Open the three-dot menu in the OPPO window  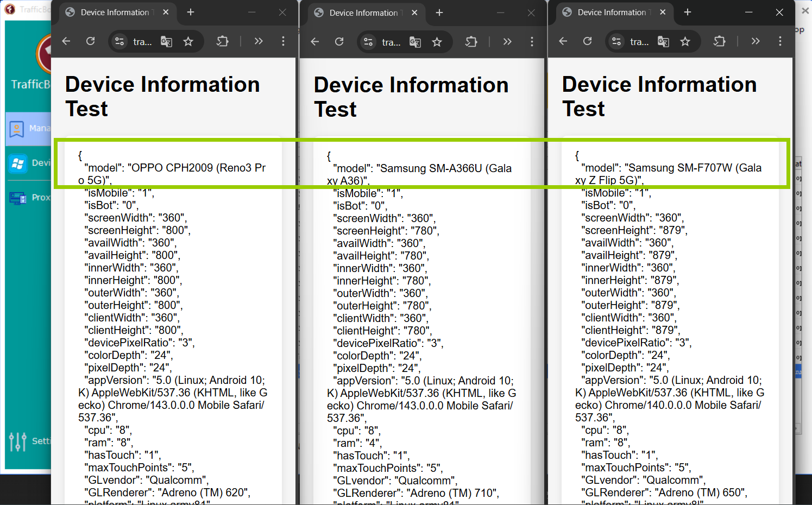click(283, 41)
